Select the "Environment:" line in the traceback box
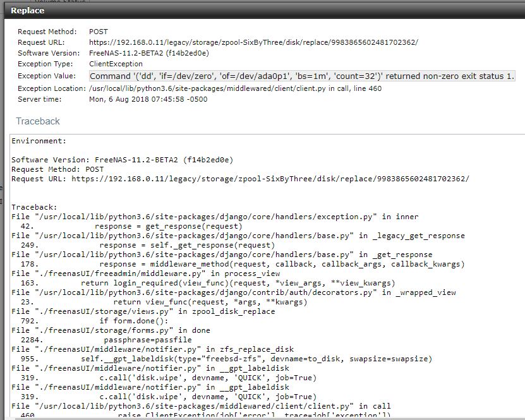This screenshot has width=525, height=420. point(39,141)
